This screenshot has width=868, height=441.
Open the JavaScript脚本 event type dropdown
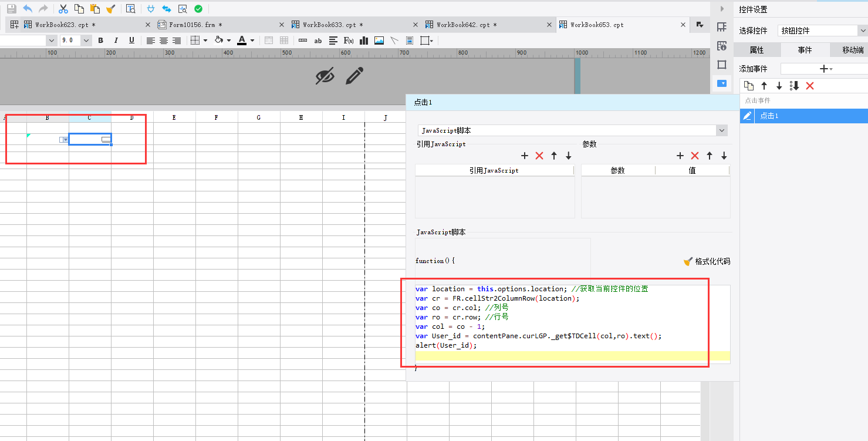(x=721, y=130)
